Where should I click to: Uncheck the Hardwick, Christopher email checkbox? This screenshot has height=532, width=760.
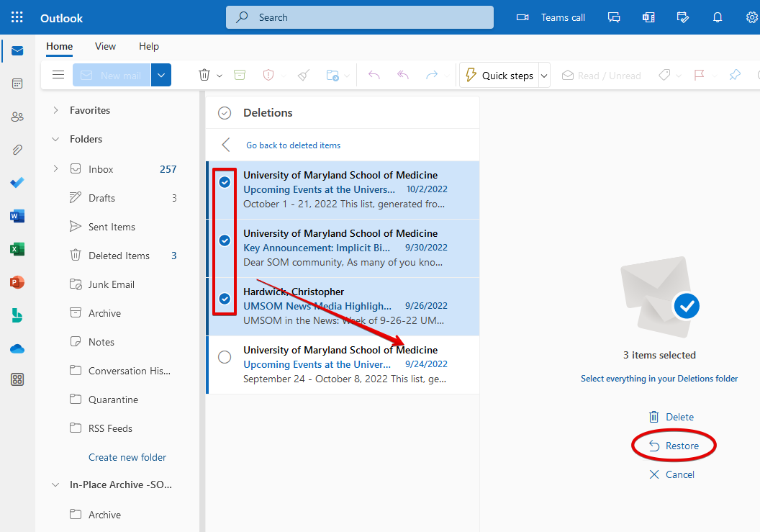225,299
